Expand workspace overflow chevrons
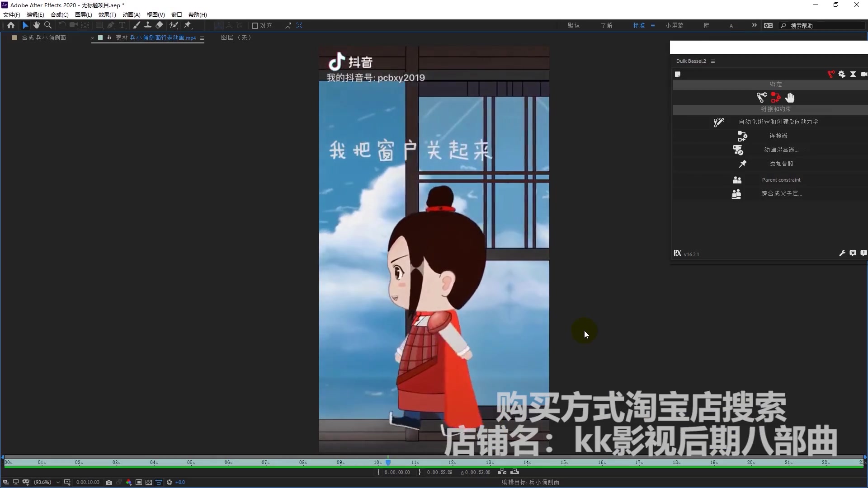The image size is (868, 488). [754, 25]
